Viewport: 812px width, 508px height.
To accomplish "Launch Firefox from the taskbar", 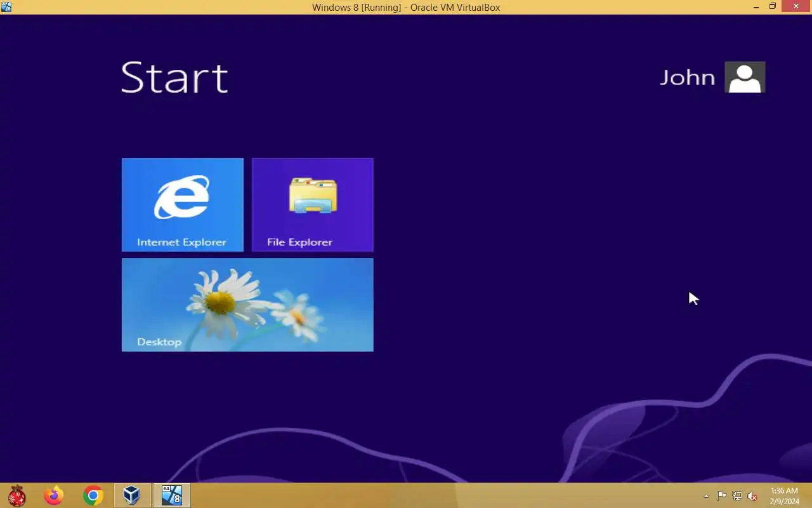I will click(x=54, y=495).
